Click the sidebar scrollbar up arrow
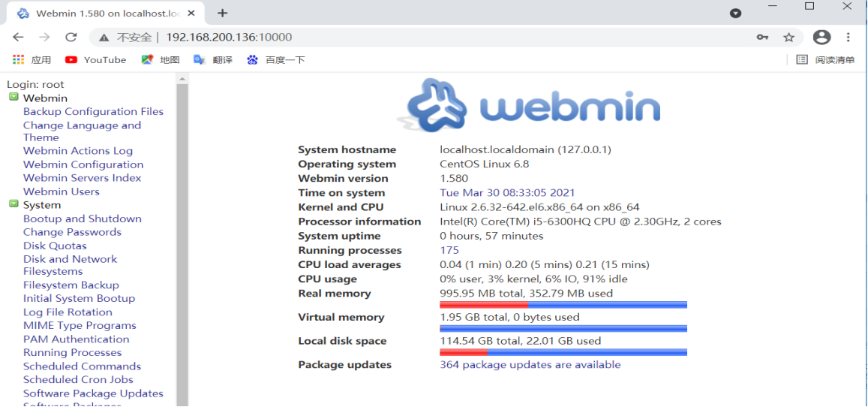The image size is (868, 407). (x=182, y=79)
